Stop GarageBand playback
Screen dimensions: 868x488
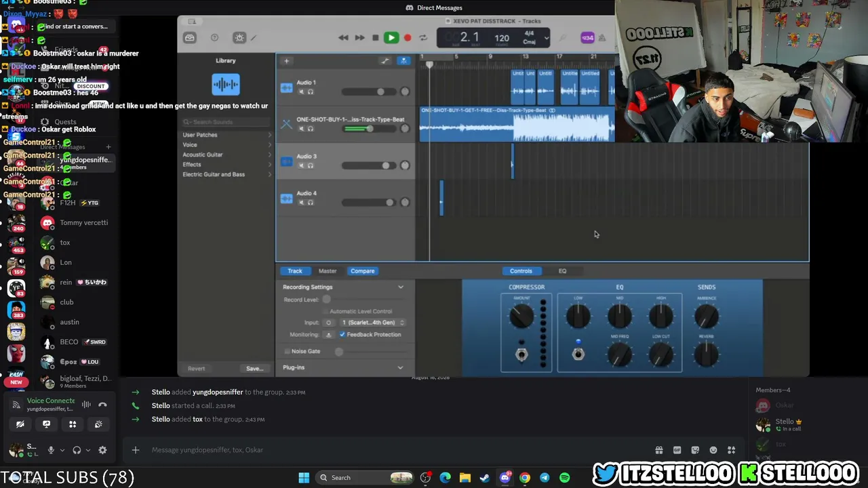pyautogui.click(x=376, y=38)
